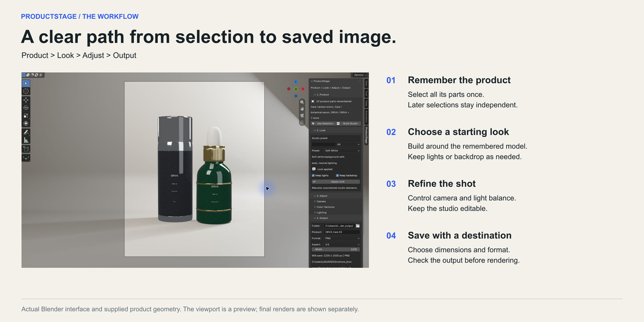Click the second selection mode icon in header
This screenshot has width=644, height=322.
[x=28, y=75]
